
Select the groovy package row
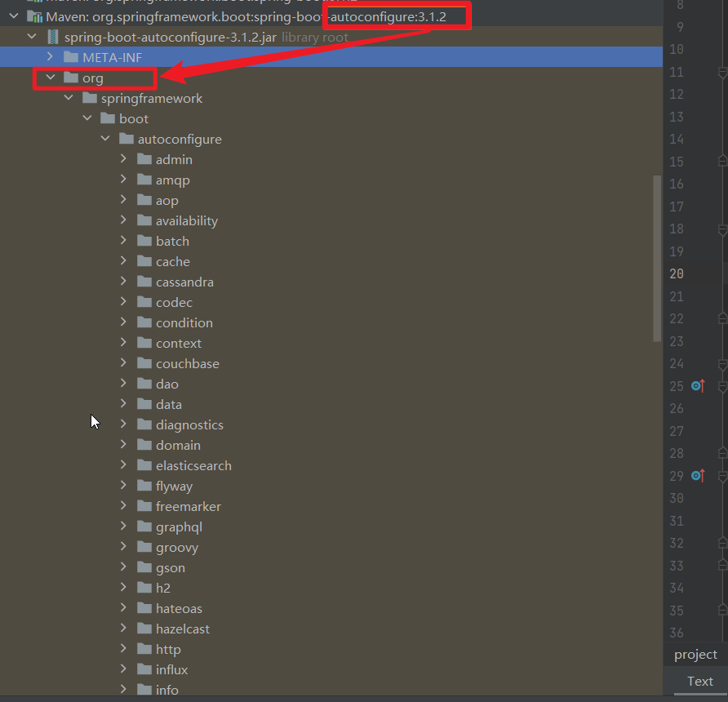click(331, 548)
